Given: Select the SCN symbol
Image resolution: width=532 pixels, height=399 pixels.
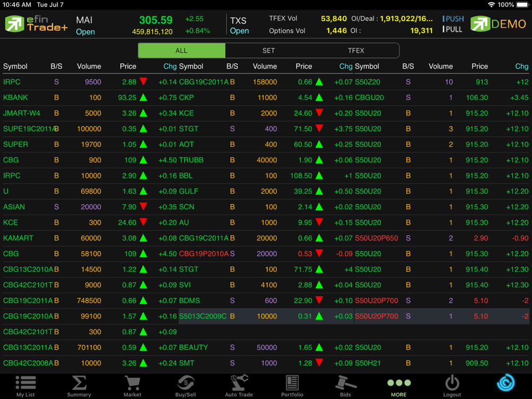Looking at the screenshot, I should (x=187, y=206).
